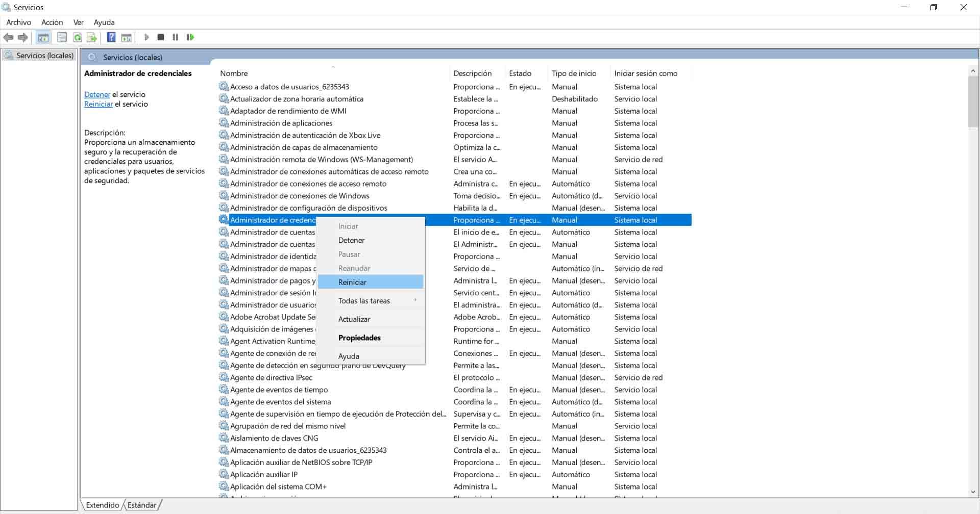The width and height of the screenshot is (980, 514).
Task: Open Propiedades from the context menu
Action: [371, 338]
